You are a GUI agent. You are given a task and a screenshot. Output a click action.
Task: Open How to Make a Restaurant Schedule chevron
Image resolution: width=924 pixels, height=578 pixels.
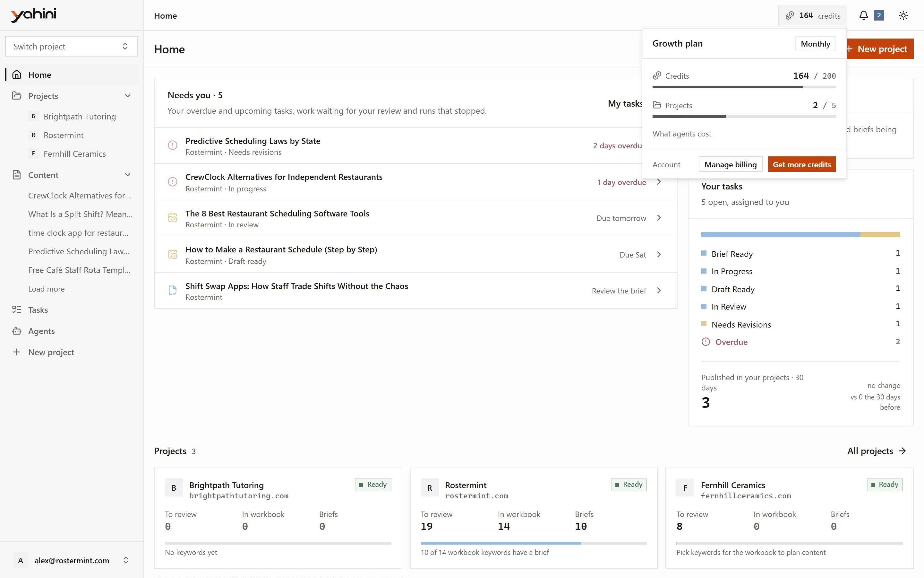[x=659, y=255]
